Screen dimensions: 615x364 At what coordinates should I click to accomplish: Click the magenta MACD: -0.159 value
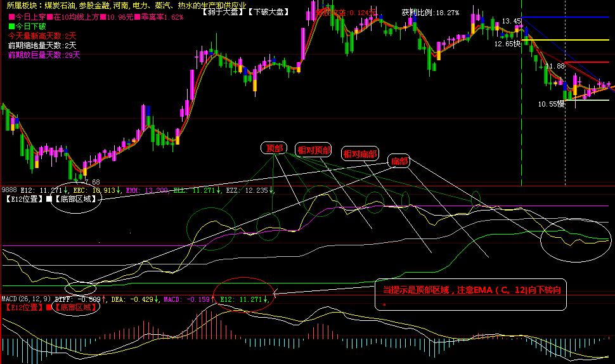coord(189,299)
